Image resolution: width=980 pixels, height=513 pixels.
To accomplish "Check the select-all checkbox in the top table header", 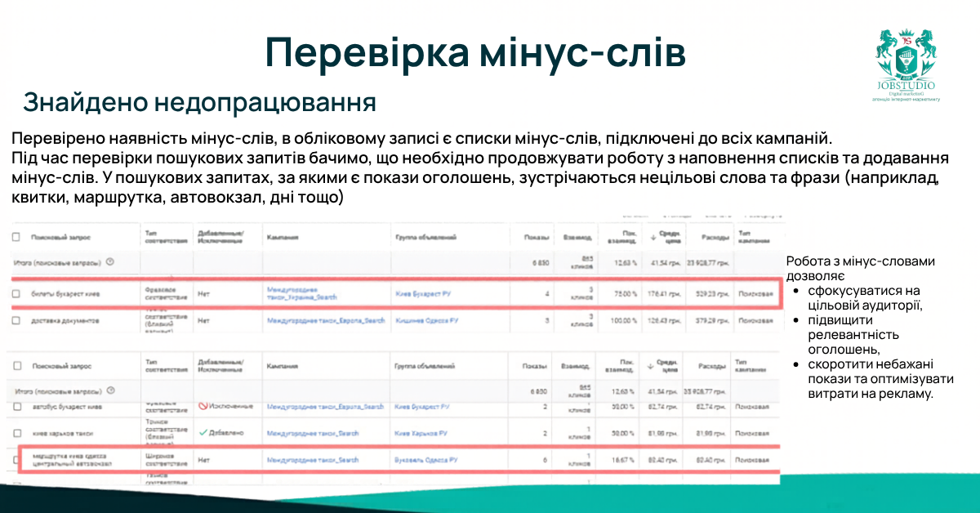I will click(16, 234).
